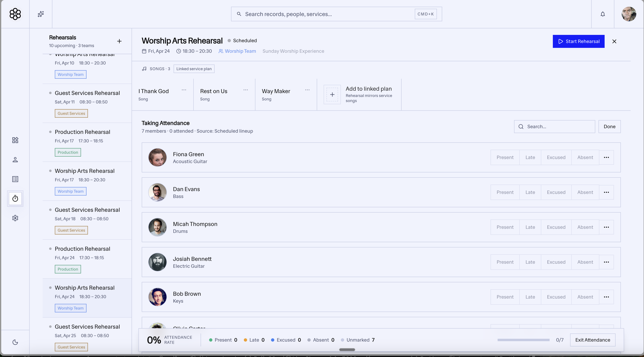
Task: Click the attendance progress bar
Action: coord(523,340)
